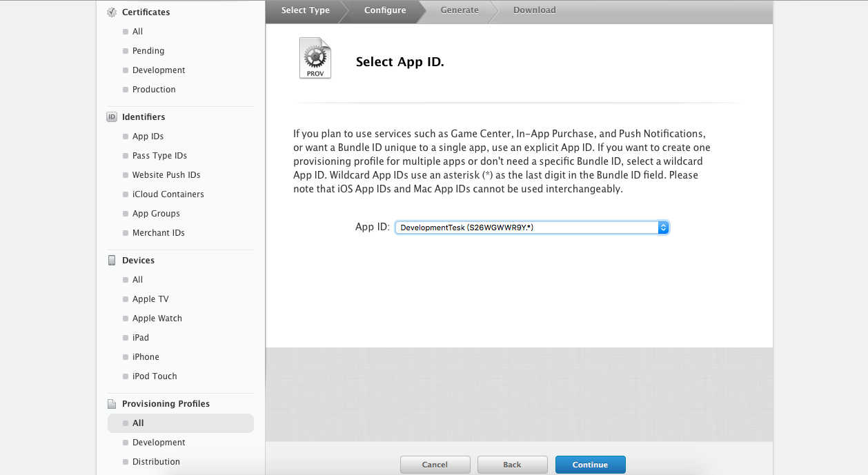Screen dimensions: 868x475
Task: Click the App ID: label
Action: pos(373,227)
